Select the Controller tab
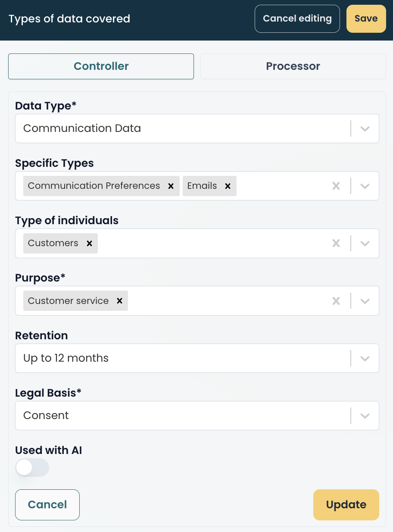Screen dimensions: 393x532 (101, 66)
